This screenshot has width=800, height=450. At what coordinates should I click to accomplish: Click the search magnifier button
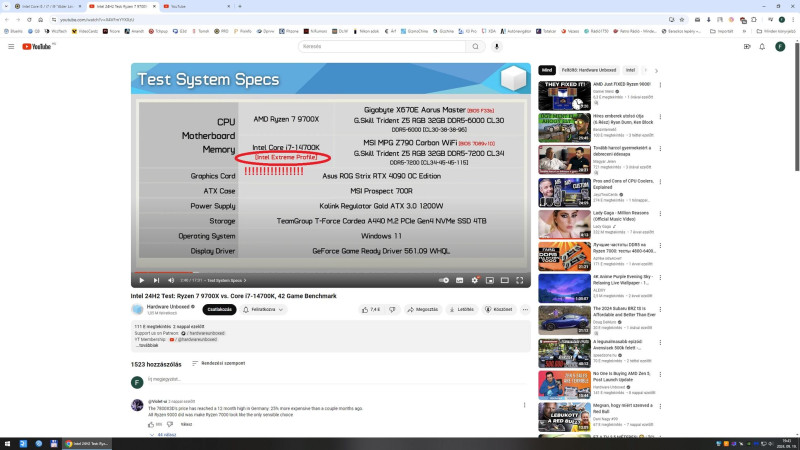click(475, 46)
